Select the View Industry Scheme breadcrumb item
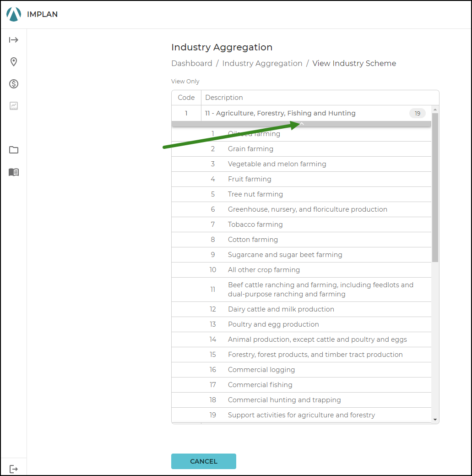This screenshot has width=472, height=476. 354,63
